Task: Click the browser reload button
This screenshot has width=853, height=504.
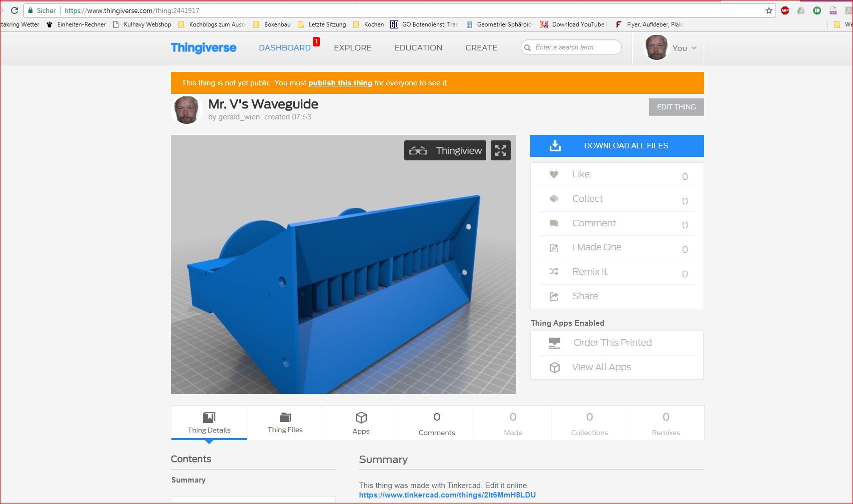Action: (14, 10)
